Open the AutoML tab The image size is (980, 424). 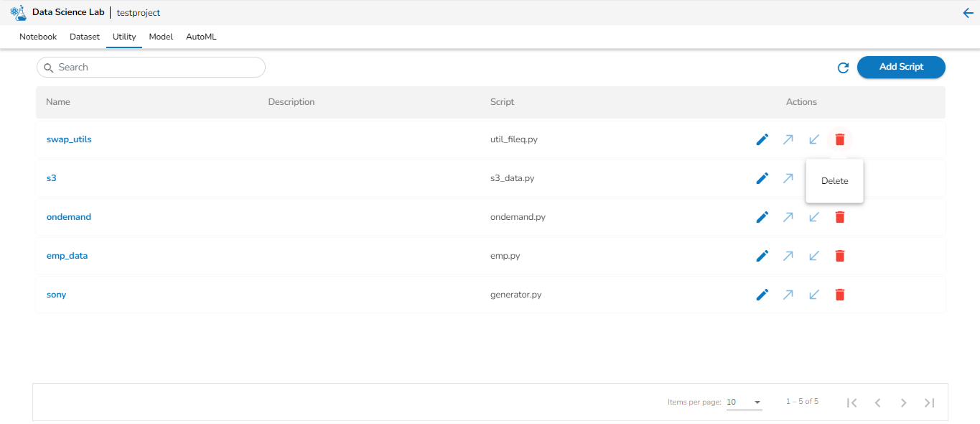click(x=201, y=37)
